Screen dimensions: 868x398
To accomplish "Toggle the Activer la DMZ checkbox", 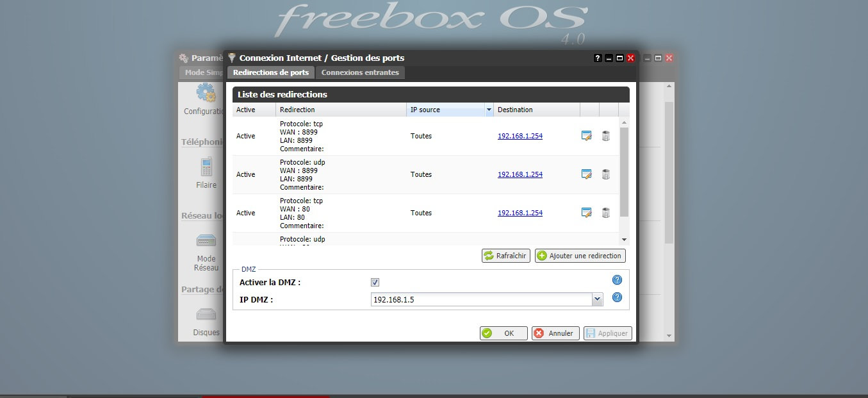I will click(x=375, y=283).
